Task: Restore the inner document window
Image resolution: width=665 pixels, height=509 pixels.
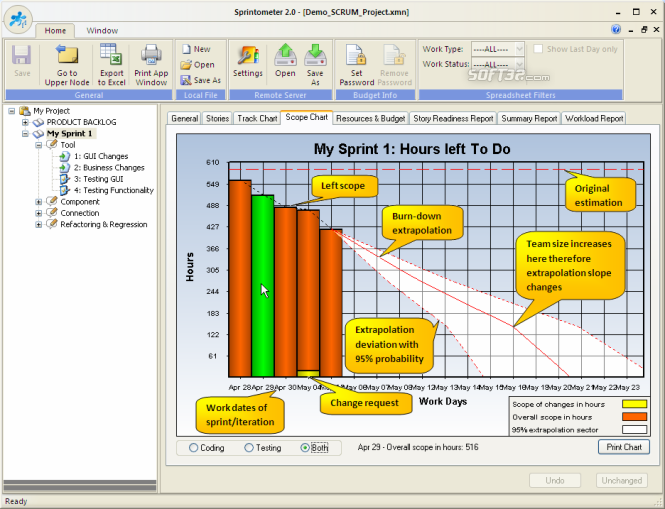Action: coord(644,29)
